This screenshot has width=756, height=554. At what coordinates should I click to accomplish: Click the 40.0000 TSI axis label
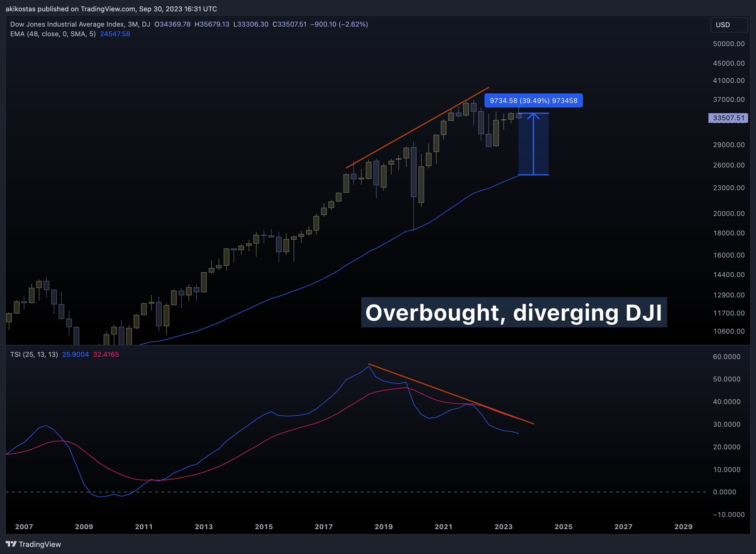tap(727, 402)
